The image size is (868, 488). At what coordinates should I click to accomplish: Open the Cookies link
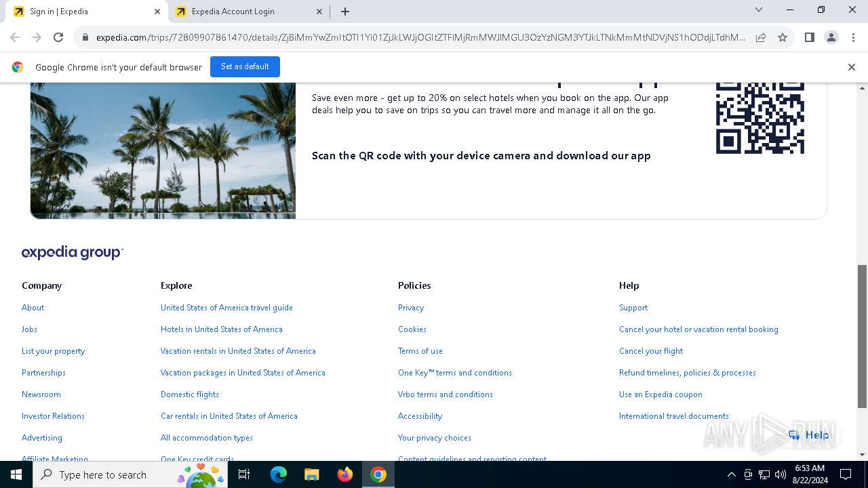(x=412, y=329)
